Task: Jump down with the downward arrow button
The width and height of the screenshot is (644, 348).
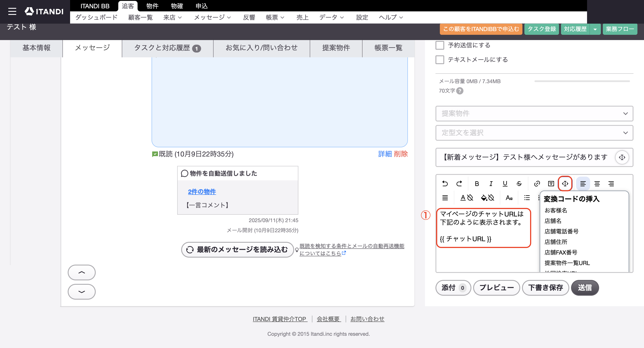Action: coord(81,292)
